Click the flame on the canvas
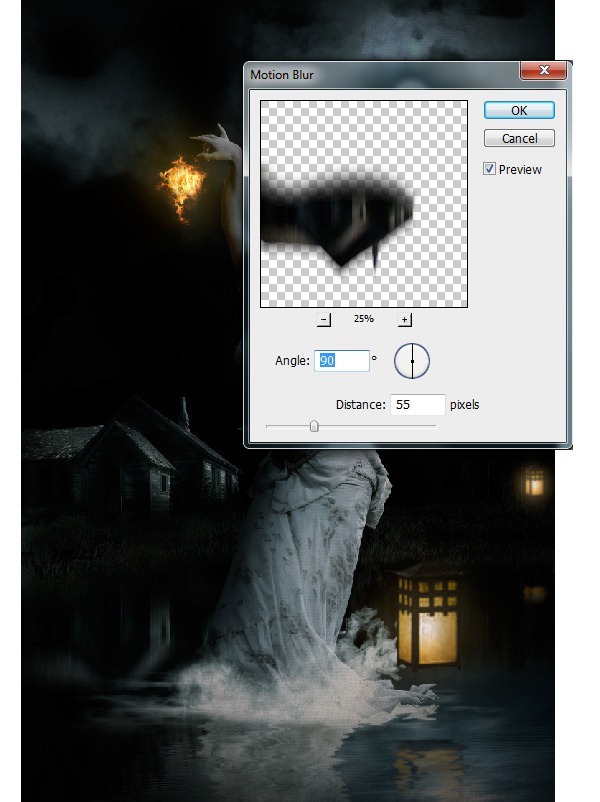Viewport: 600px width, 802px height. (x=182, y=188)
